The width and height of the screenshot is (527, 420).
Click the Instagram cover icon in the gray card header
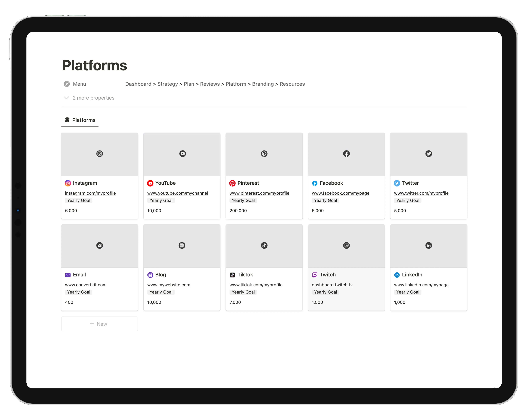click(100, 154)
